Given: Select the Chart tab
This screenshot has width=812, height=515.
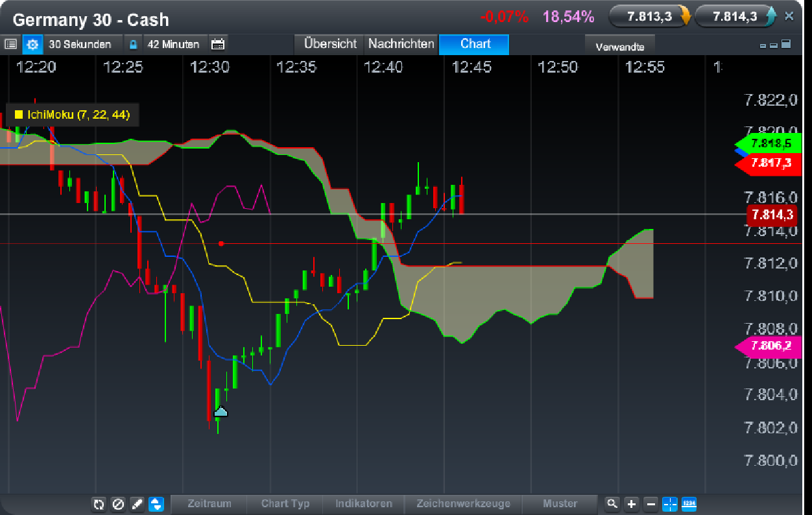Looking at the screenshot, I should coord(475,44).
